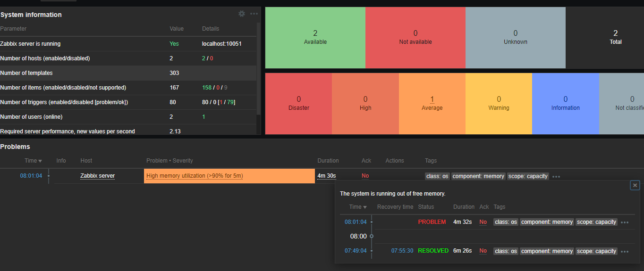Viewport: 644px width, 271px height.
Task: Select the Information severity tile
Action: pyautogui.click(x=566, y=104)
